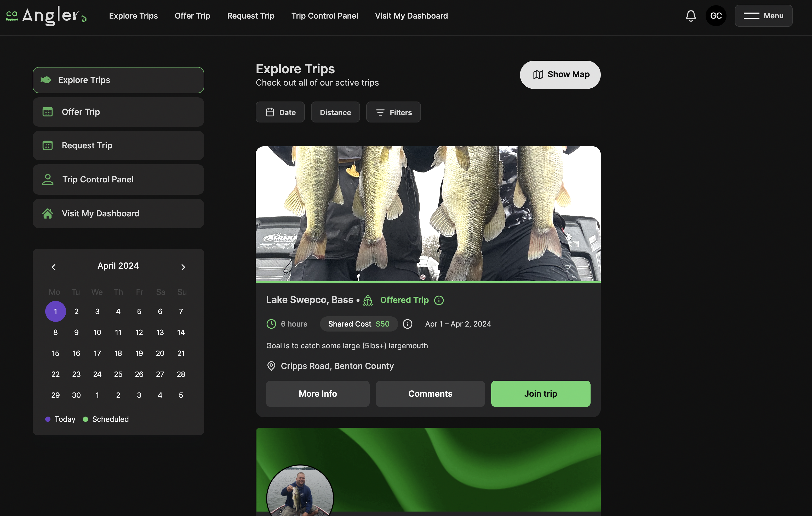
Task: Click the 6 hours duration text
Action: [x=294, y=324]
